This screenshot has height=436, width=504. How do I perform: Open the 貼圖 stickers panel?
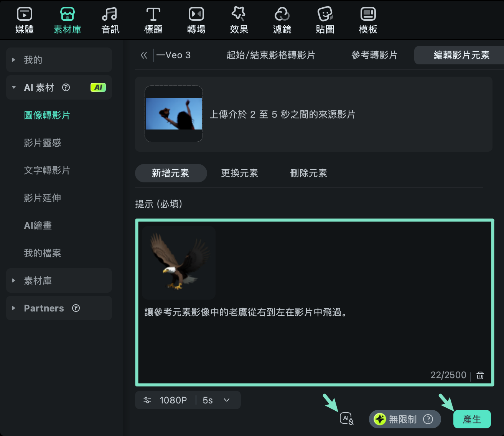(x=325, y=19)
